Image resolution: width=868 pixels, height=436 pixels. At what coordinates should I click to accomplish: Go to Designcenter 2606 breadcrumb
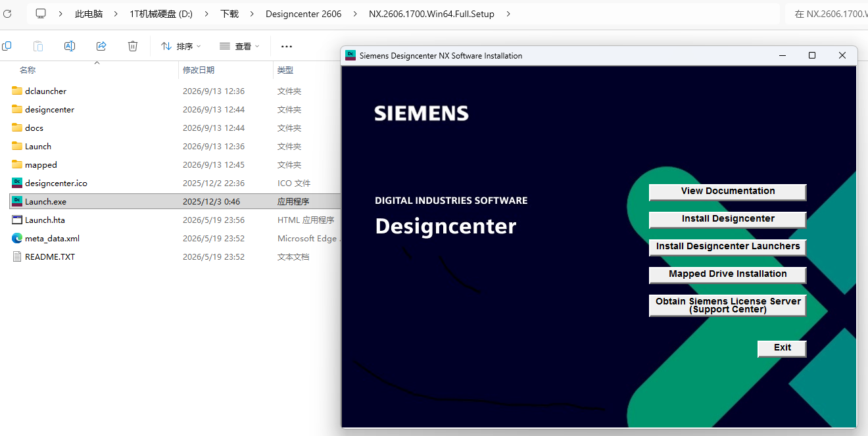click(x=304, y=13)
